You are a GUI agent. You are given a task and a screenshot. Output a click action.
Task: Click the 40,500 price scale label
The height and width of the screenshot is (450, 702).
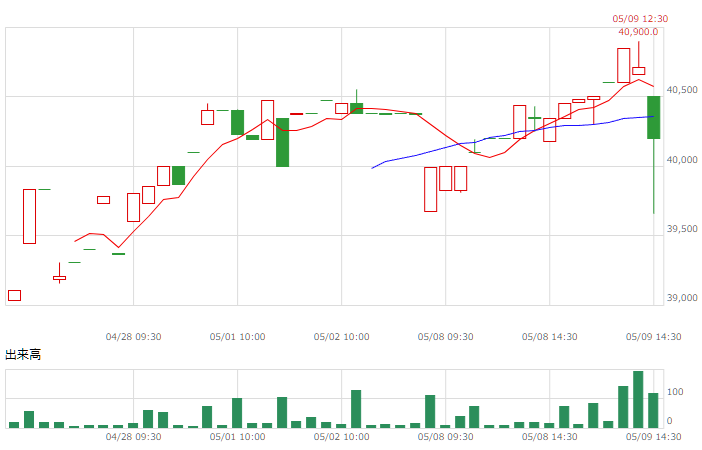point(682,90)
